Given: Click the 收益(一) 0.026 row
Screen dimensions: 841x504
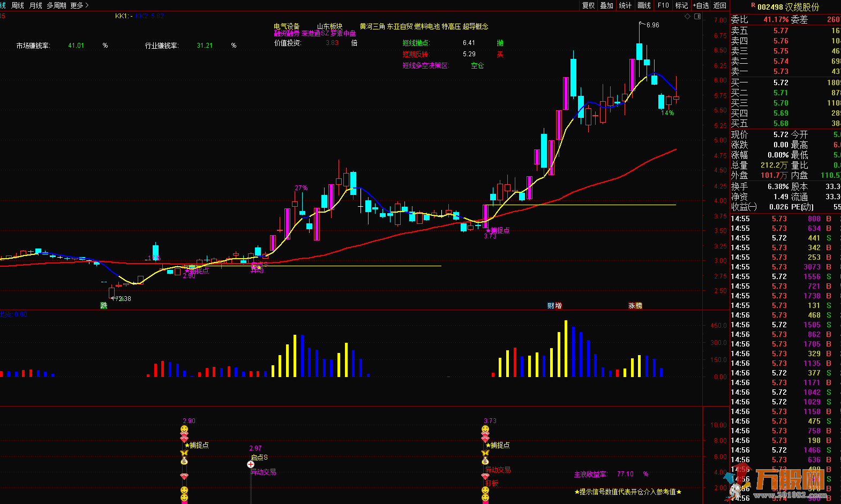Looking at the screenshot, I should (760, 207).
